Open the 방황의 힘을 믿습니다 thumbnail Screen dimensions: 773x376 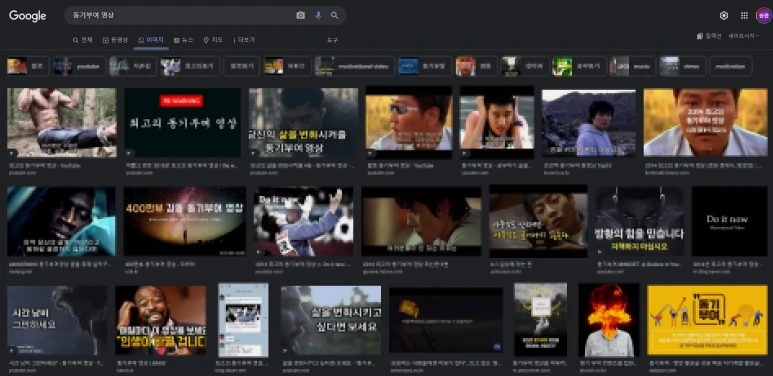[x=639, y=221]
